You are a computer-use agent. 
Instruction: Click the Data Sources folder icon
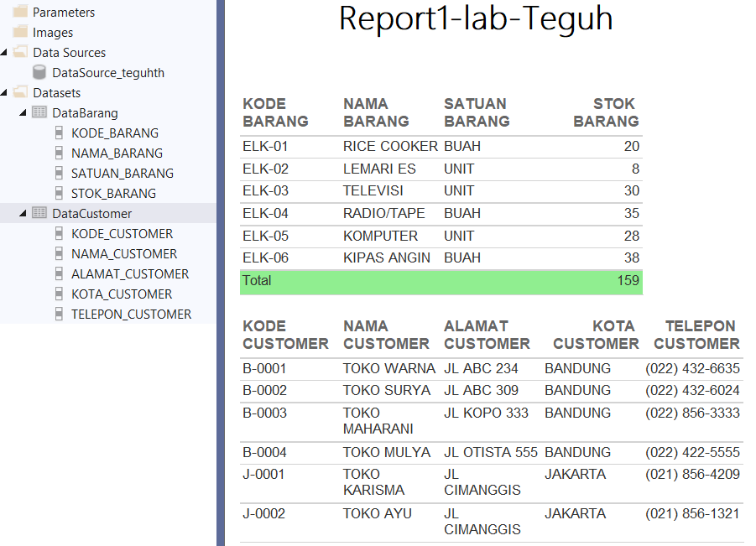20,52
